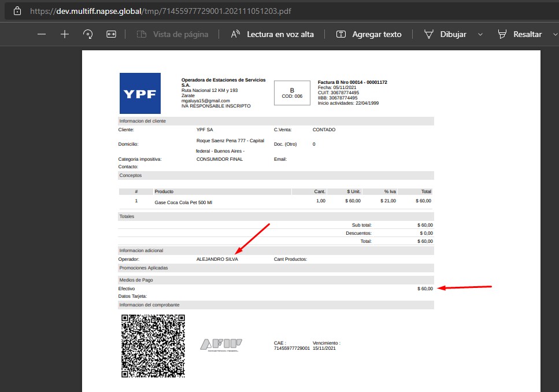This screenshot has width=559, height=392.
Task: View site info via lock icon
Action: [x=18, y=11]
